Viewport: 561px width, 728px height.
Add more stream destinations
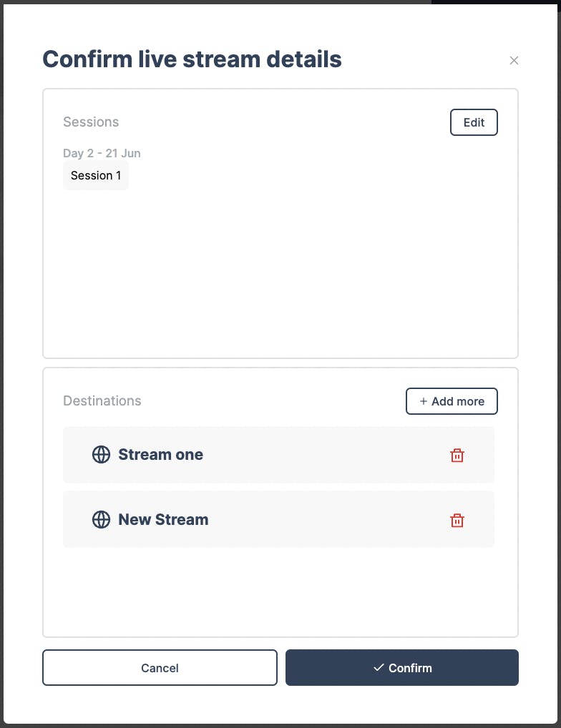pyautogui.click(x=452, y=401)
